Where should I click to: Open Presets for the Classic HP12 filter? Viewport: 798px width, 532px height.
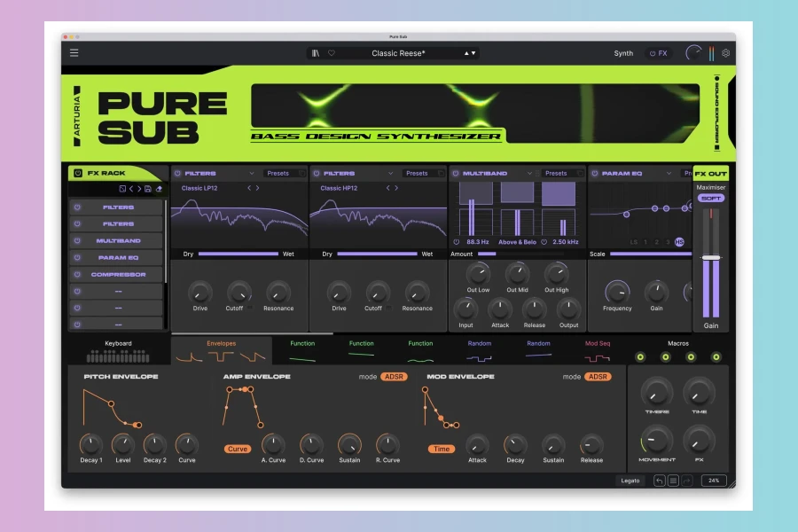point(417,173)
